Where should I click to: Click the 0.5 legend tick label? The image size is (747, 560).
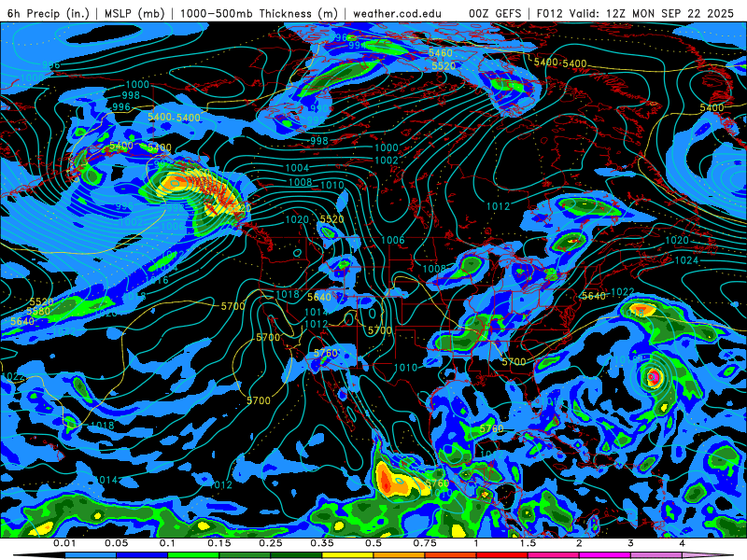click(373, 543)
